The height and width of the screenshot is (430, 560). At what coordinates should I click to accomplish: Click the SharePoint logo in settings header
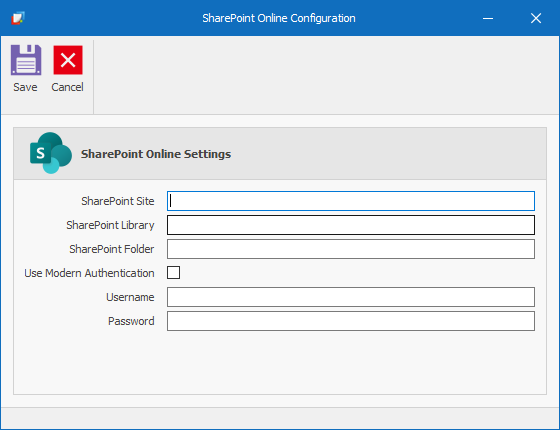(x=51, y=153)
